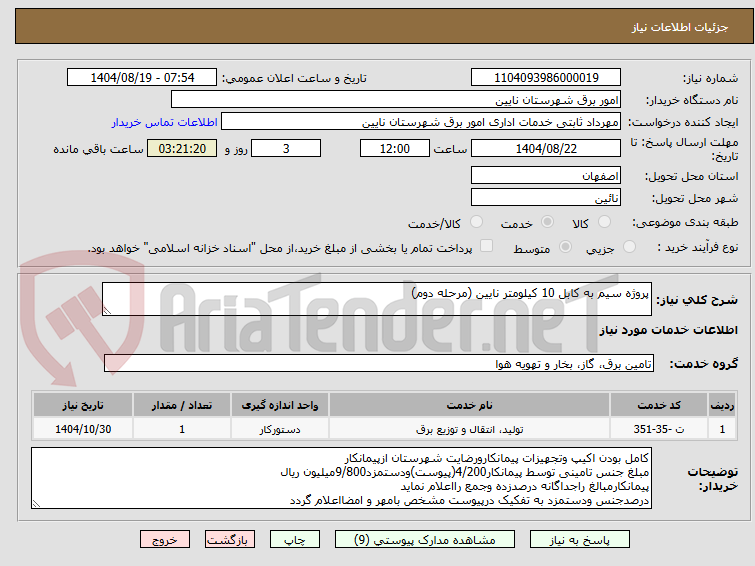Select the کالا radio button
755x566 pixels.
click(x=604, y=222)
